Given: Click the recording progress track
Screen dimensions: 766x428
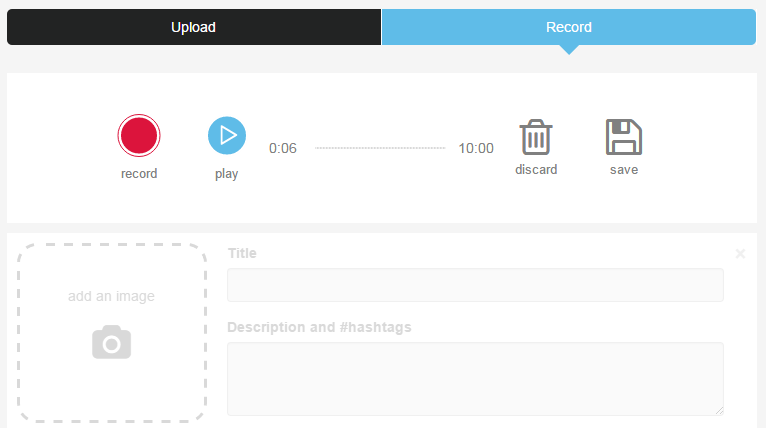Looking at the screenshot, I should click(380, 148).
